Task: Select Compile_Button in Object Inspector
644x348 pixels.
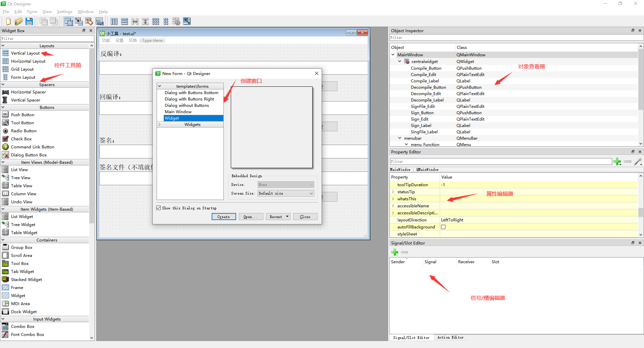Action: pos(426,68)
